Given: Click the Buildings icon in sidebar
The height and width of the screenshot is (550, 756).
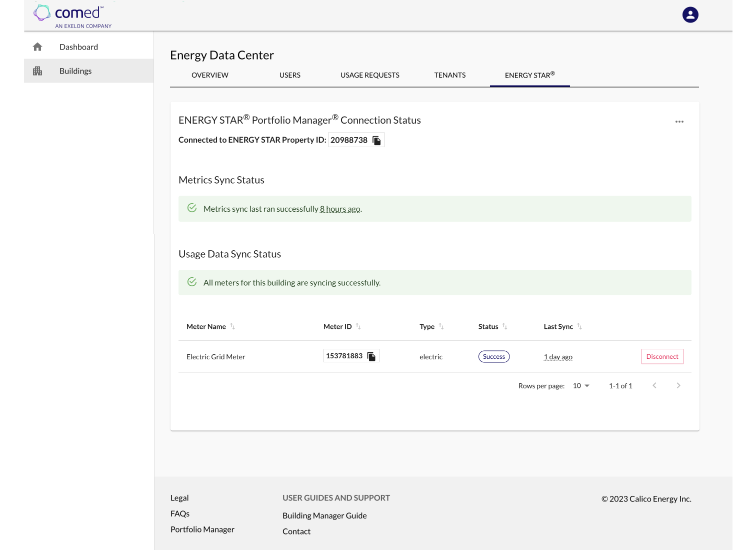Looking at the screenshot, I should point(37,71).
